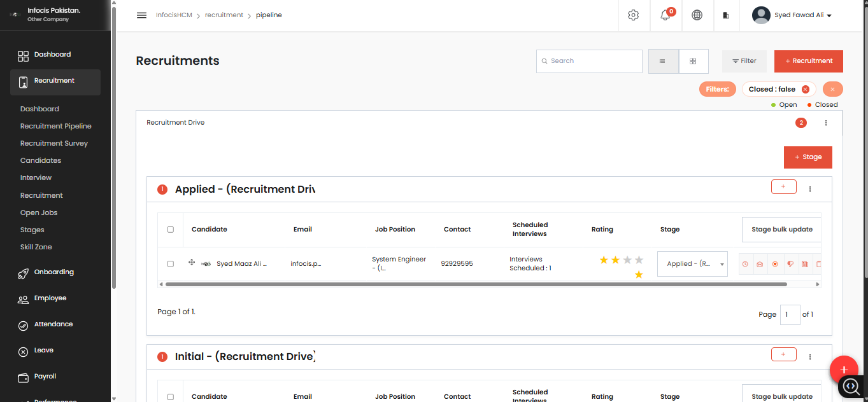Click inside the Search field
The image size is (868, 402).
coord(588,61)
